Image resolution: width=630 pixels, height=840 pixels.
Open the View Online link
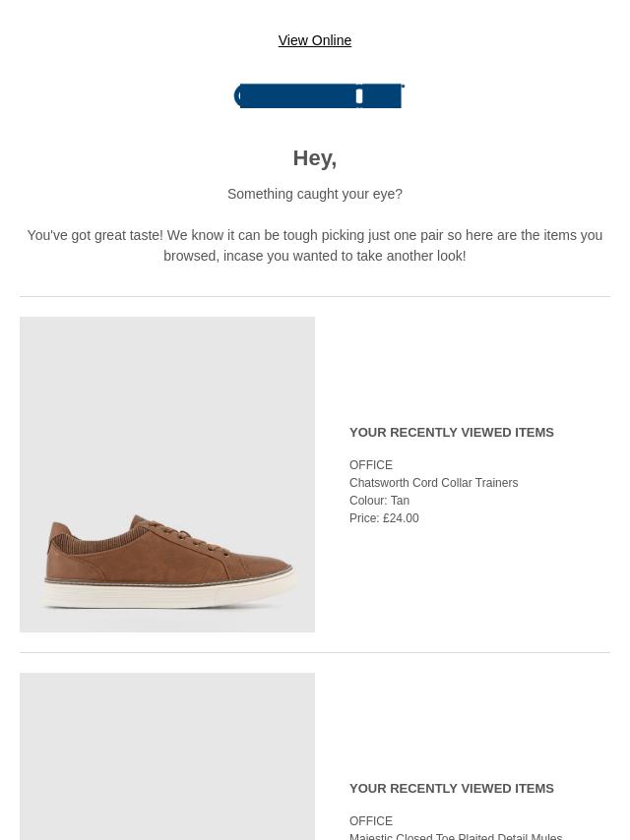coord(315,40)
